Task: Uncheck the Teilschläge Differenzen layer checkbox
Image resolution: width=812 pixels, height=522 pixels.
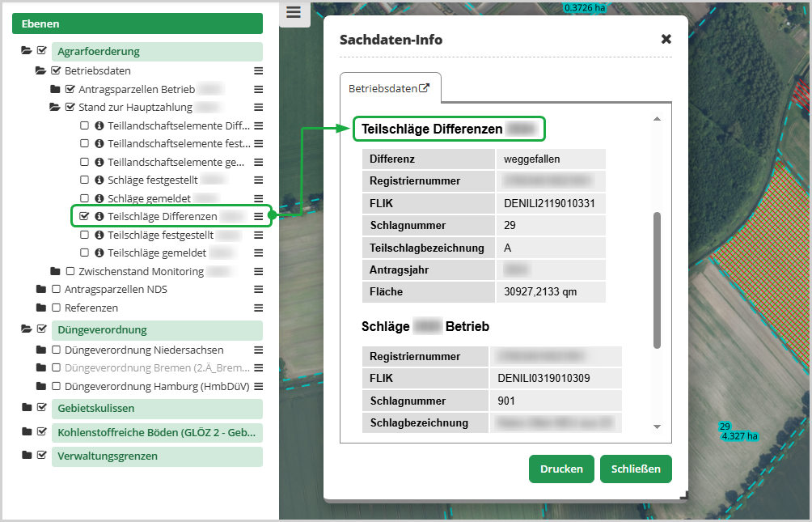Action: (x=84, y=217)
